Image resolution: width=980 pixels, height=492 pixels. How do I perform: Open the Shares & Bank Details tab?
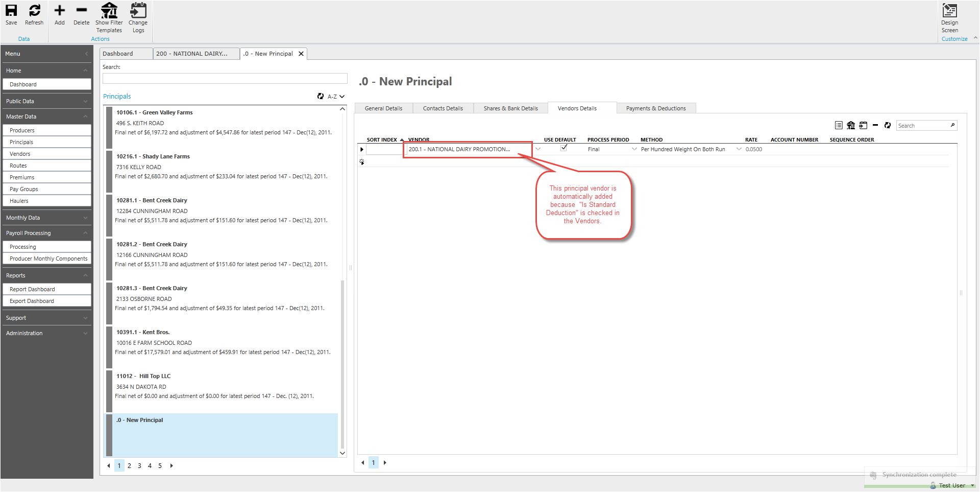(x=510, y=108)
